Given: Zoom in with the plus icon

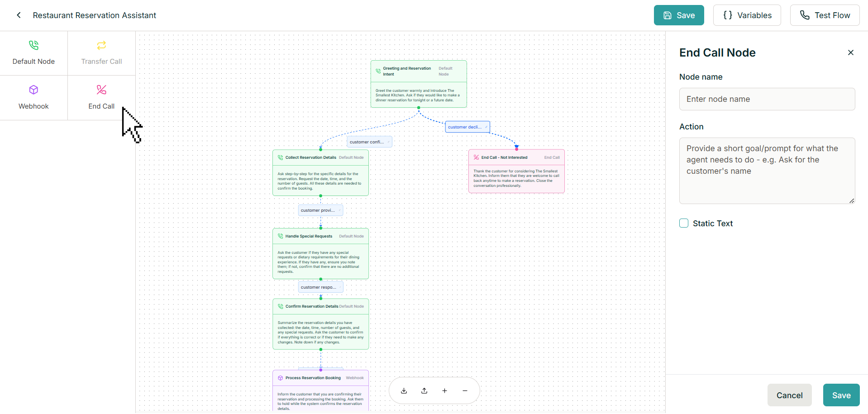Looking at the screenshot, I should coord(445,391).
